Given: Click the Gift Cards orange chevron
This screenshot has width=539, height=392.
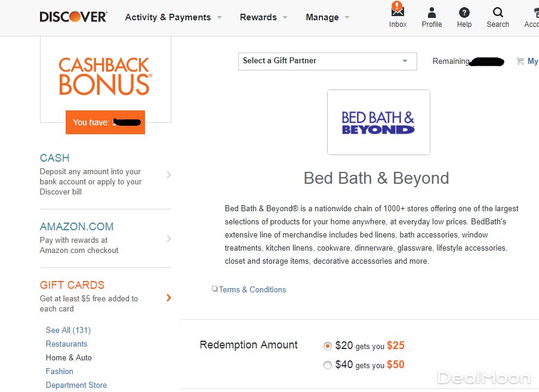Looking at the screenshot, I should click(x=168, y=297).
